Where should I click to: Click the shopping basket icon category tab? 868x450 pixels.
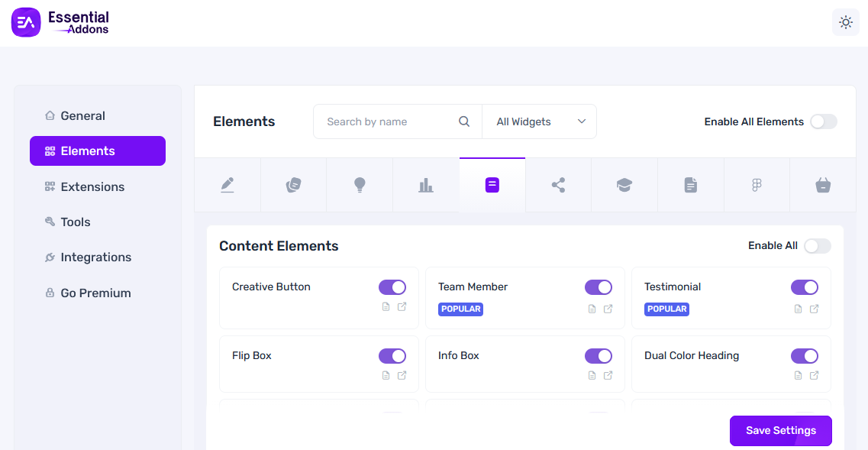[x=822, y=185]
